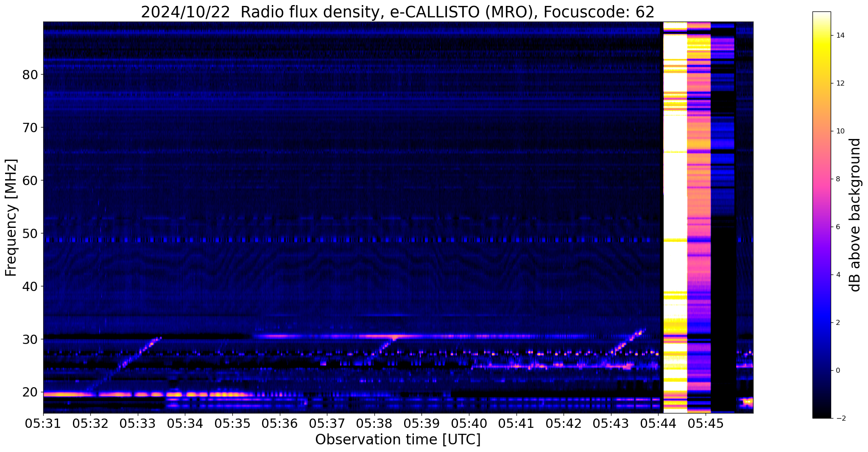Click the 05:44 time tick label
The width and height of the screenshot is (868, 452).
pyautogui.click(x=658, y=424)
